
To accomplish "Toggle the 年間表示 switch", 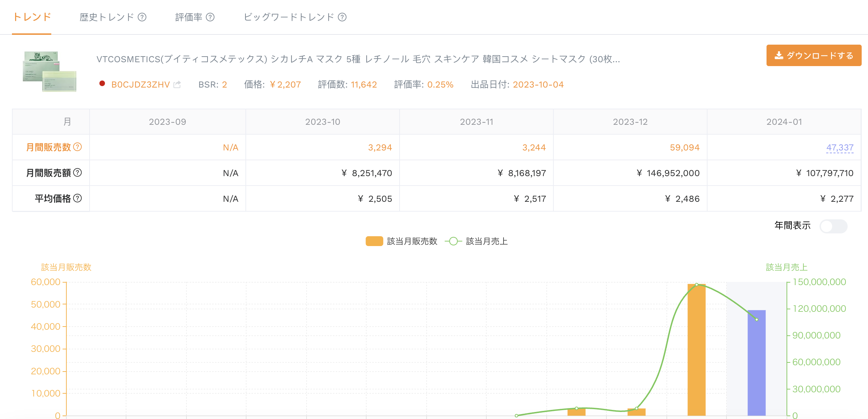I will pos(833,226).
